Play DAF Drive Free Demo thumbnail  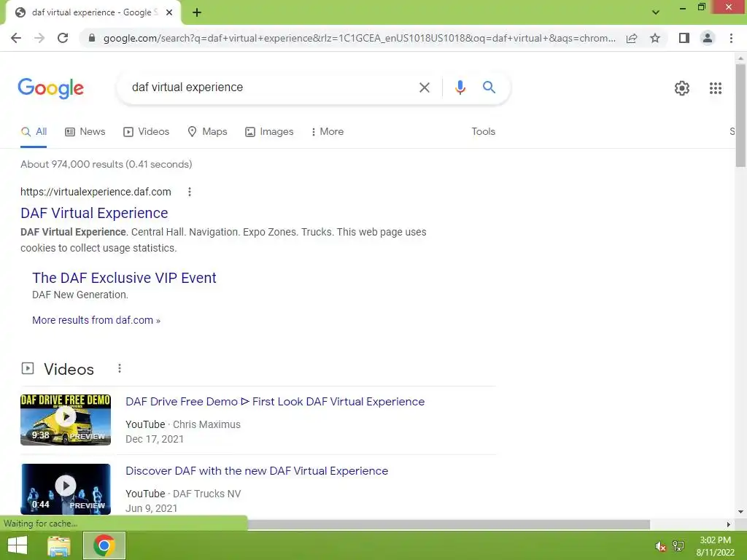coord(66,419)
